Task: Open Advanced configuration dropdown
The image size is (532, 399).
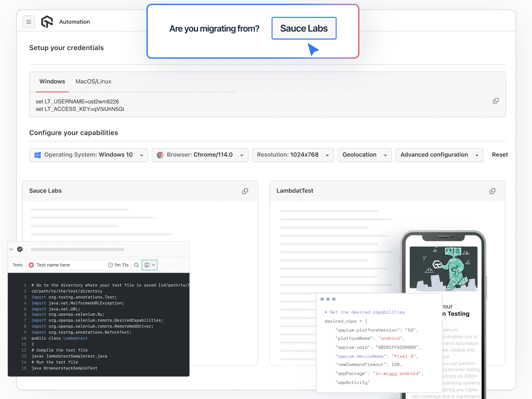Action: 439,155
